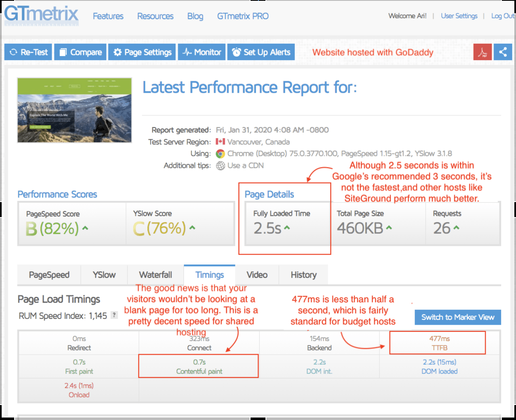Click the 0.7s Contentful paint cell
The image size is (516, 420).
199,367
